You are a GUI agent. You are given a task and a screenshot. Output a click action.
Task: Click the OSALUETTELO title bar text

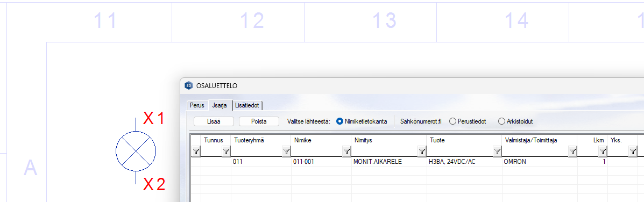tap(217, 85)
